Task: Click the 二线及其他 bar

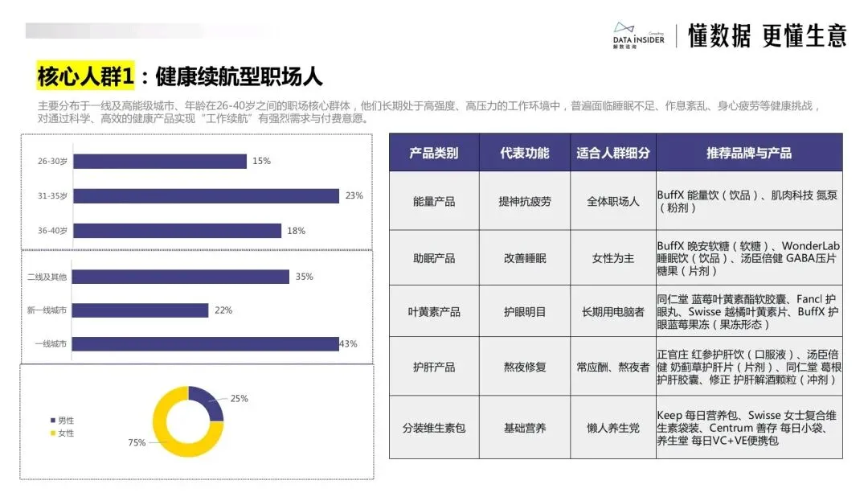Action: pos(181,277)
